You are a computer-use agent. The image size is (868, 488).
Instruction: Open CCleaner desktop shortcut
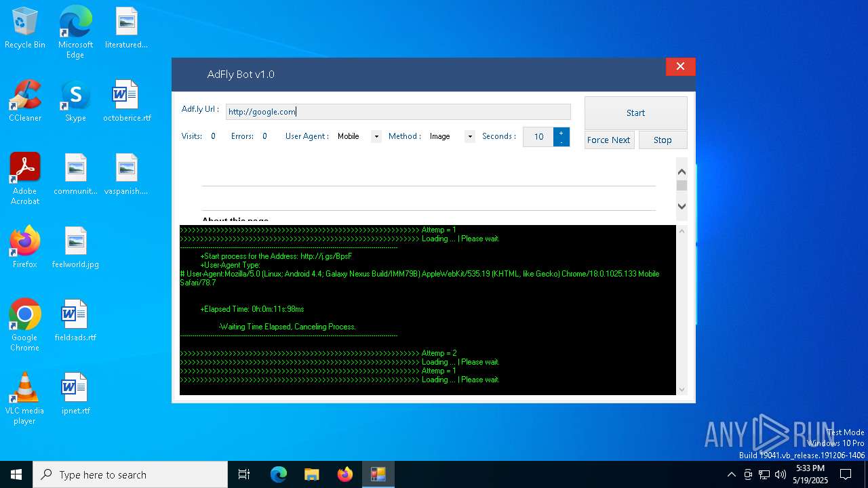click(x=25, y=101)
